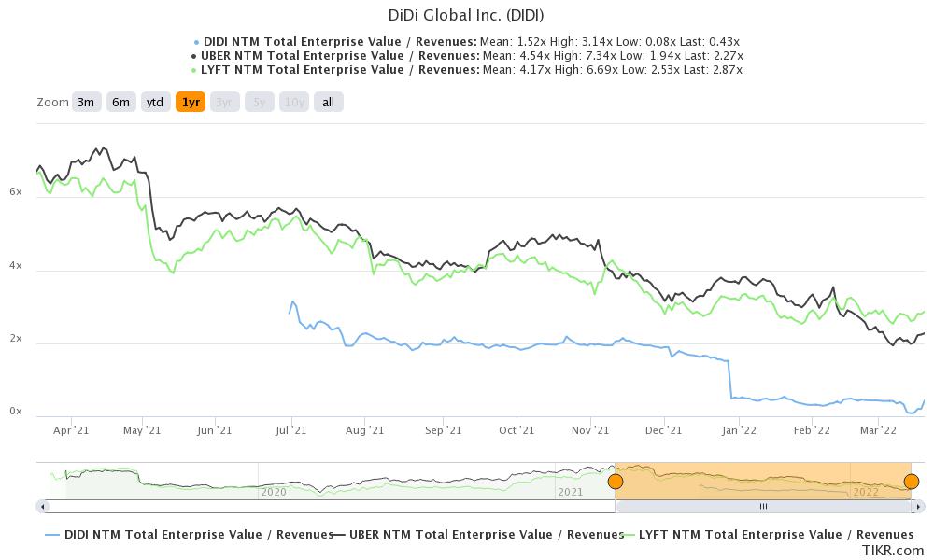Click the "Jul '21" x-axis label
Viewport: 934px width, 560px height.
tap(290, 430)
